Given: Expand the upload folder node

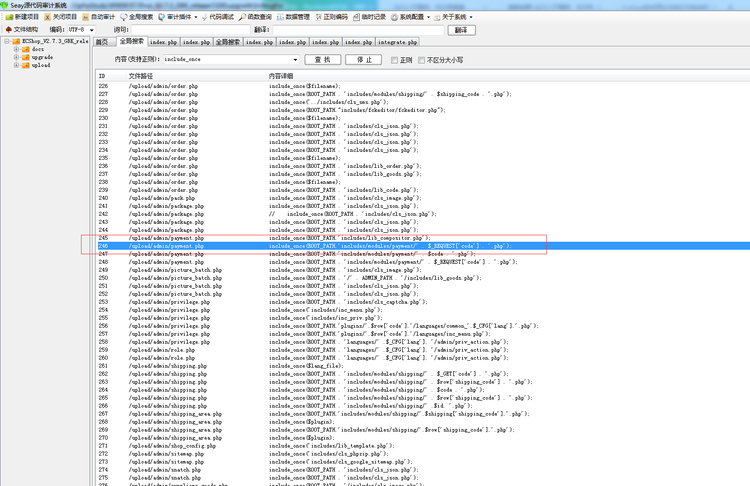Looking at the screenshot, I should coord(16,65).
